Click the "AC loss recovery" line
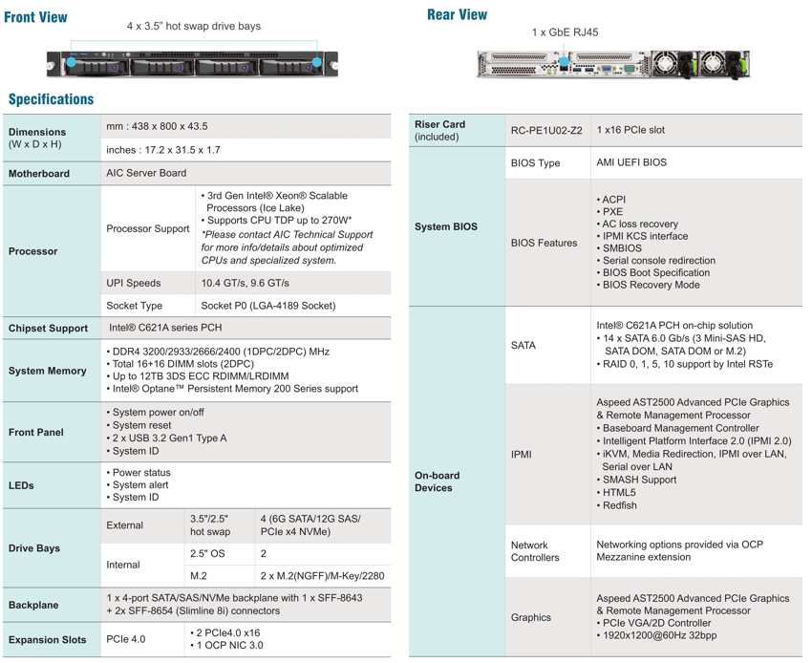The image size is (812, 663). [637, 224]
